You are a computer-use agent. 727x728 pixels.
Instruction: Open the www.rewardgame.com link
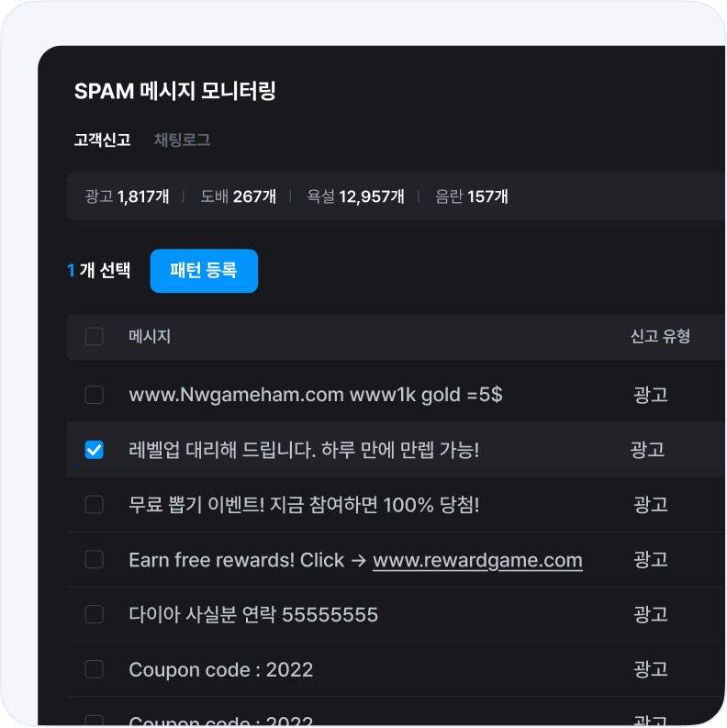click(x=477, y=560)
